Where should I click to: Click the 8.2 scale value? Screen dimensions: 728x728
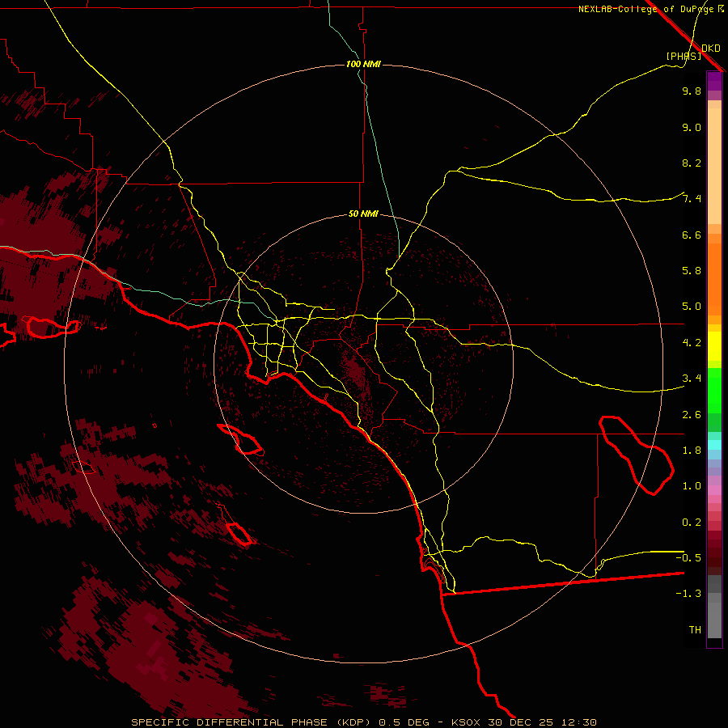(x=692, y=163)
